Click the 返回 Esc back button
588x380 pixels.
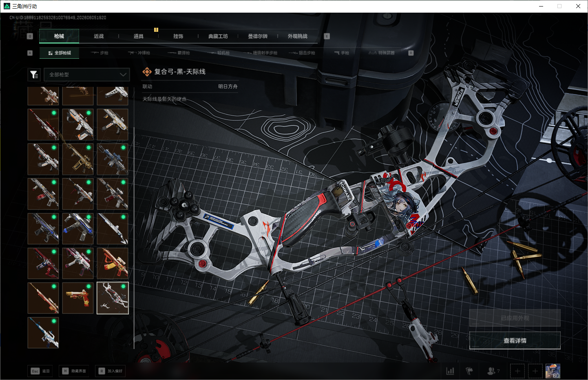40,371
